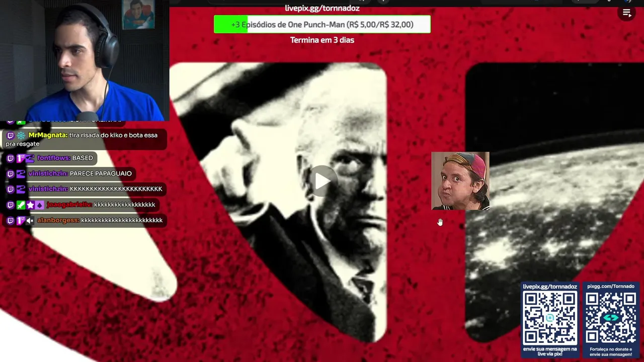Click the Twitch icon beside alanborgess
The width and height of the screenshot is (644, 362).
(x=11, y=221)
